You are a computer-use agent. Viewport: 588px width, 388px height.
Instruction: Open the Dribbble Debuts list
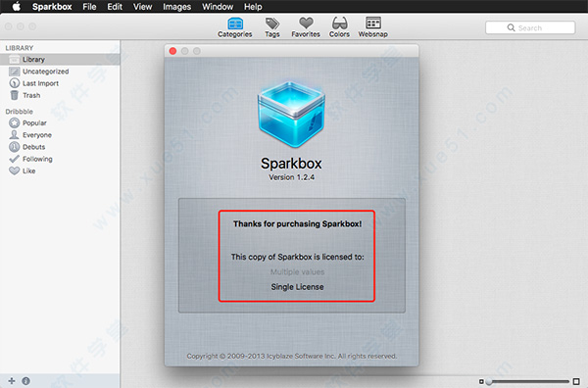pyautogui.click(x=60, y=147)
